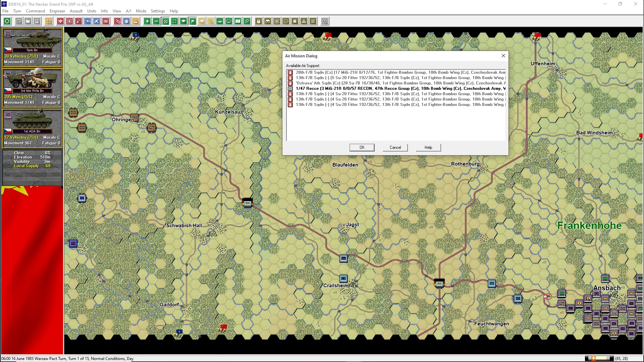Select 13th F/B Sqdn 5 Su-20 row
This screenshot has width=644, height=362.
(x=396, y=78)
